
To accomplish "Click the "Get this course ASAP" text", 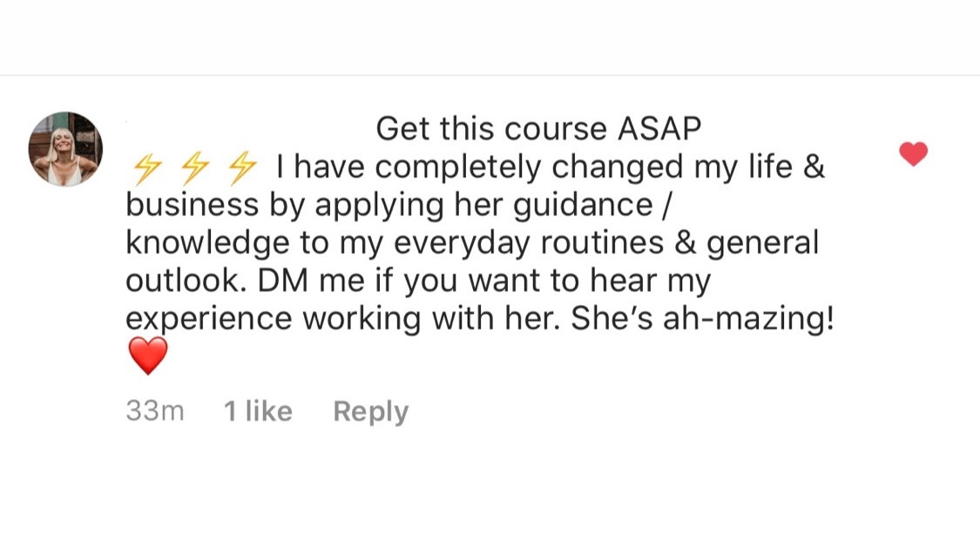I will coord(538,129).
